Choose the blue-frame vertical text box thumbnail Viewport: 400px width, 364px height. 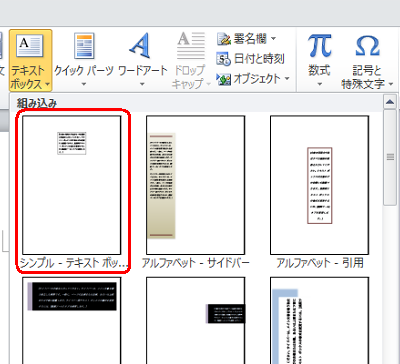319,320
